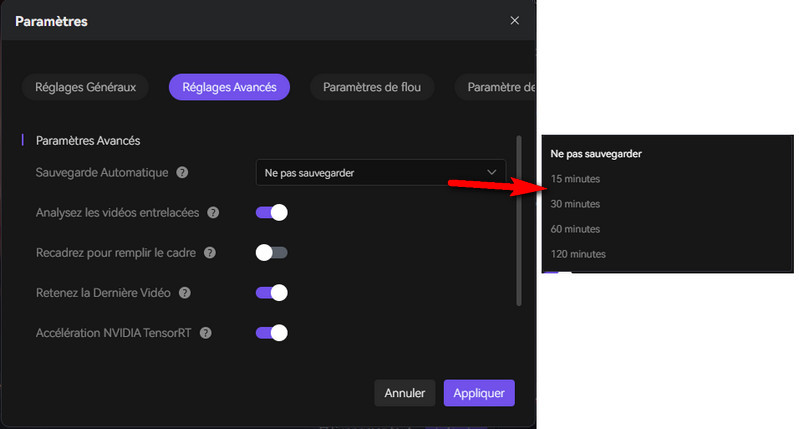
Task: View help for Recadrez pour remplir le cadre
Action: (210, 253)
